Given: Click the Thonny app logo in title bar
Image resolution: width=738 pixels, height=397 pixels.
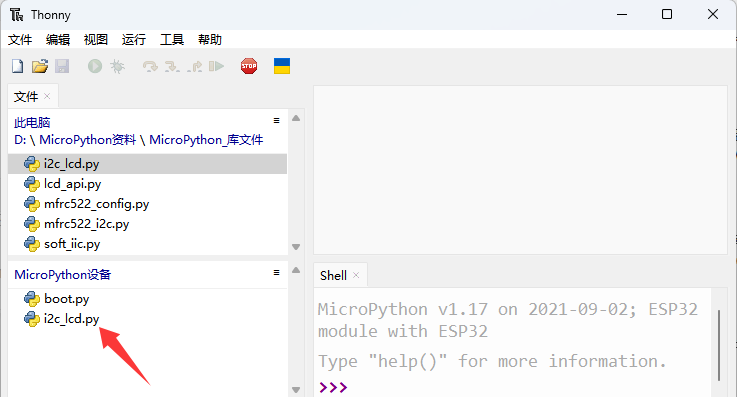Looking at the screenshot, I should coord(16,15).
